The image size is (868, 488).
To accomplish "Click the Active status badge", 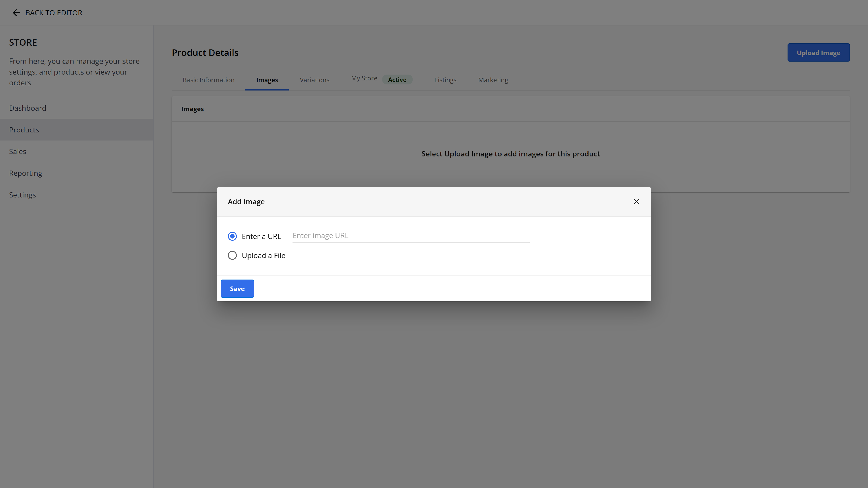I will coord(397,80).
